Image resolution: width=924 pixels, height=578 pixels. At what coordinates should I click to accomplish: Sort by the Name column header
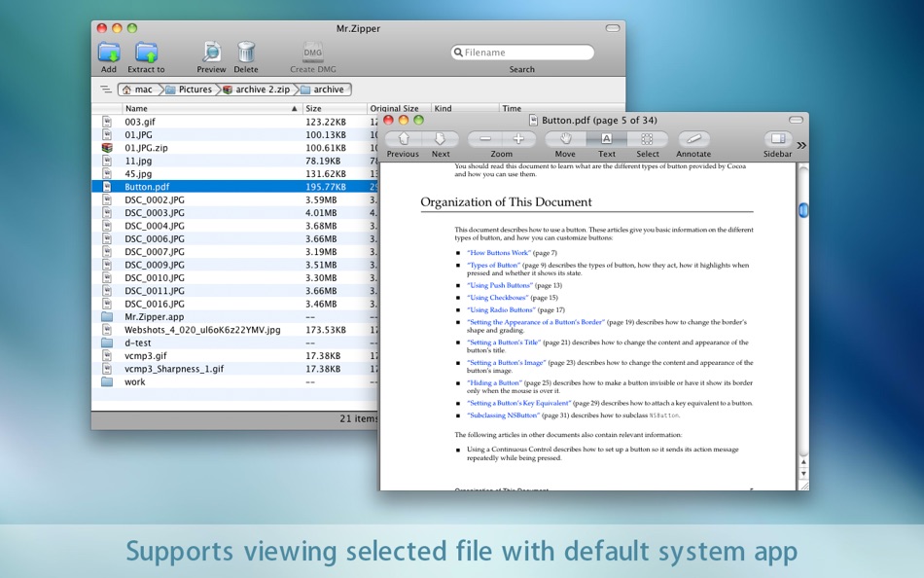(211, 109)
